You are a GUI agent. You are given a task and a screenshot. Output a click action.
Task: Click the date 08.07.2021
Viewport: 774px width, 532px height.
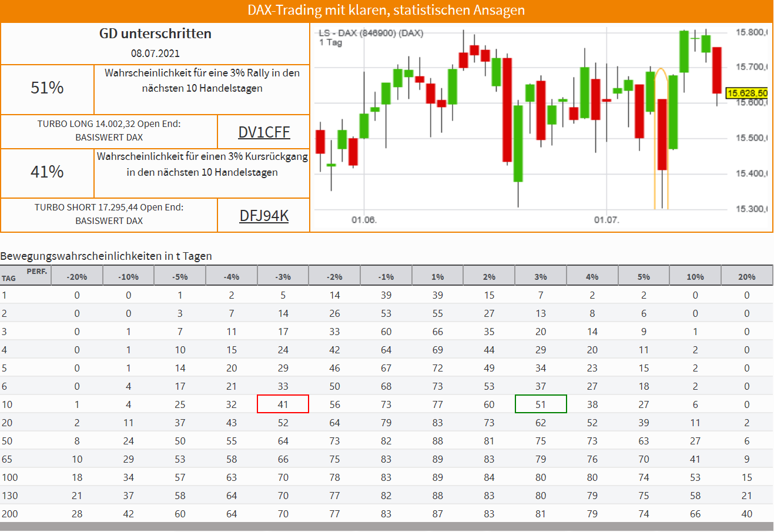(155, 53)
